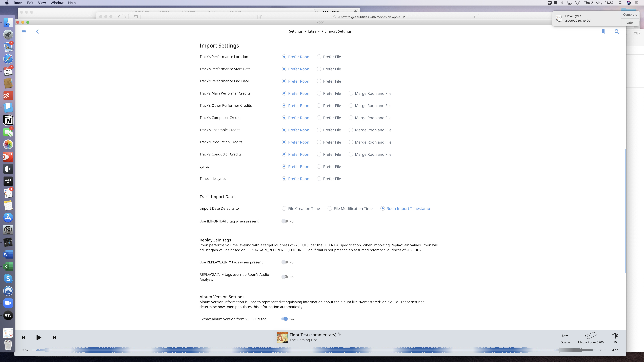
Task: Open App Store from the Dock
Action: 8,218
